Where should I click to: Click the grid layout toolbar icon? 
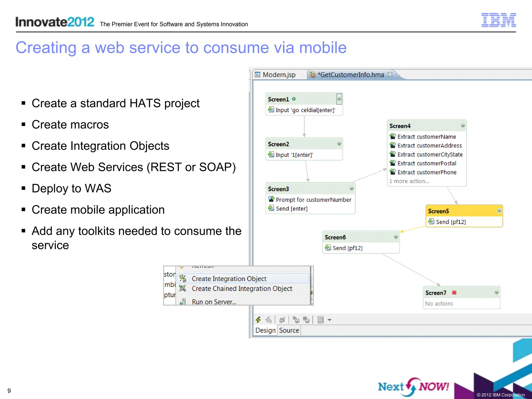(321, 320)
